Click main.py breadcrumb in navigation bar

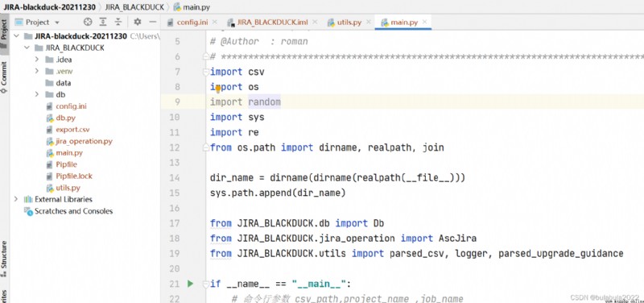pos(191,7)
